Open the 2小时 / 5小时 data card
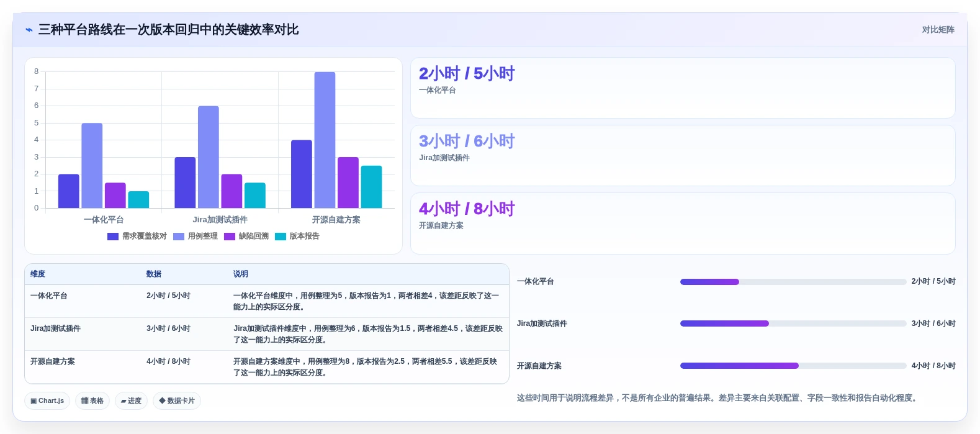The height and width of the screenshot is (434, 980). (x=683, y=88)
